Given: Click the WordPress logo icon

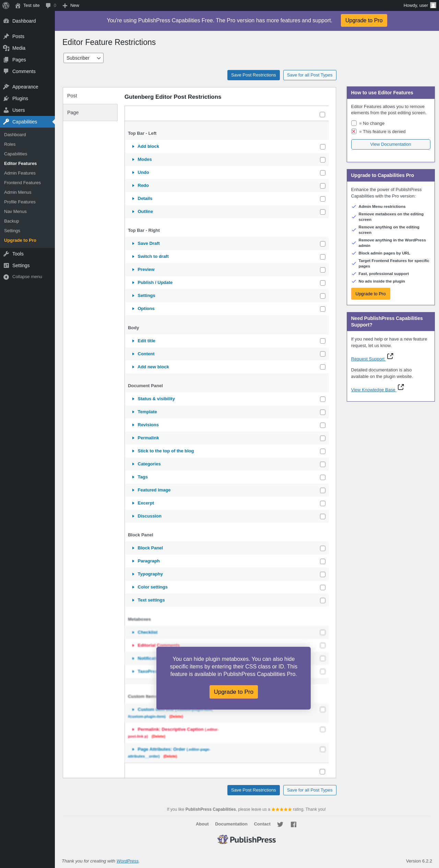Looking at the screenshot, I should pyautogui.click(x=6, y=5).
